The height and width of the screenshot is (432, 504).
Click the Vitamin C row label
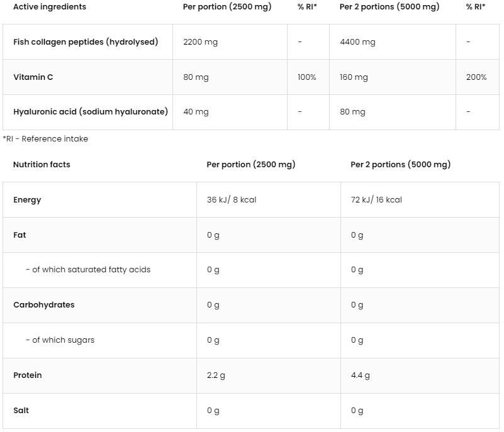[33, 77]
